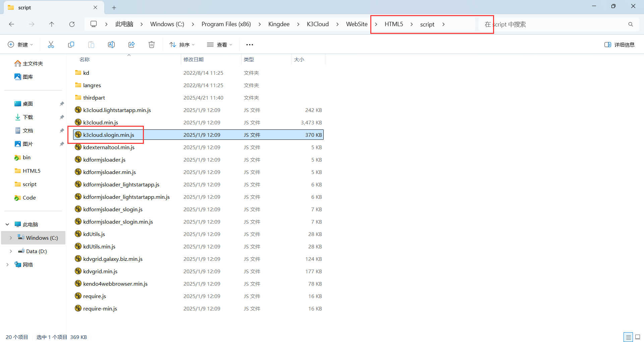Viewport: 644px width, 342px height.
Task: Open the three-dot more options menu
Action: tap(250, 45)
